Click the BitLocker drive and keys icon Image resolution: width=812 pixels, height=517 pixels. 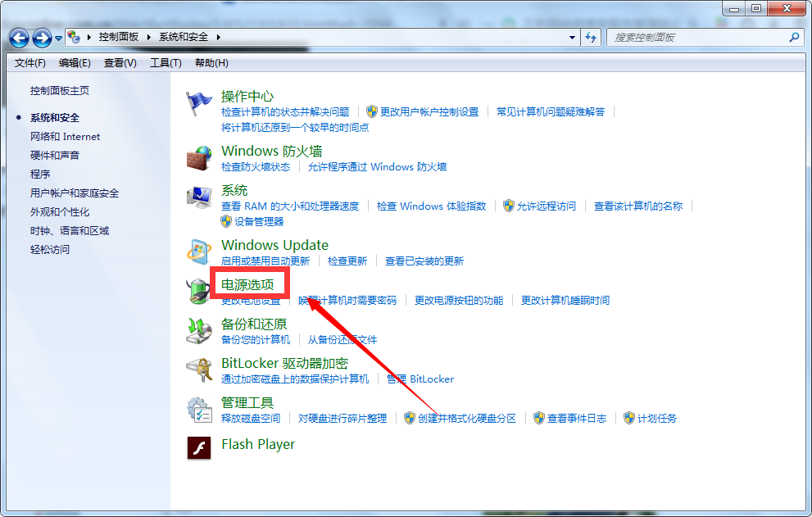click(199, 370)
